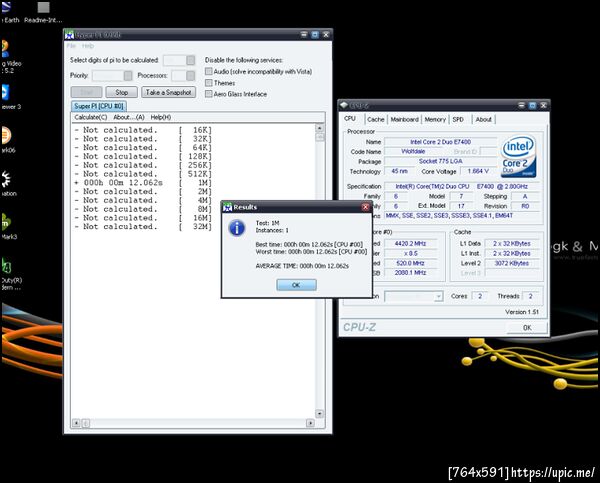
Task: Minimize the CPU-Z window
Action: (522, 105)
